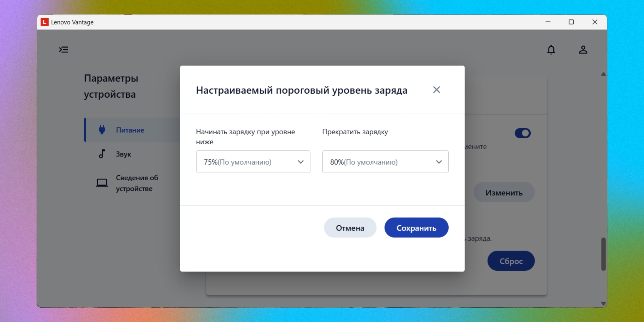Open the account profile icon top right

583,50
